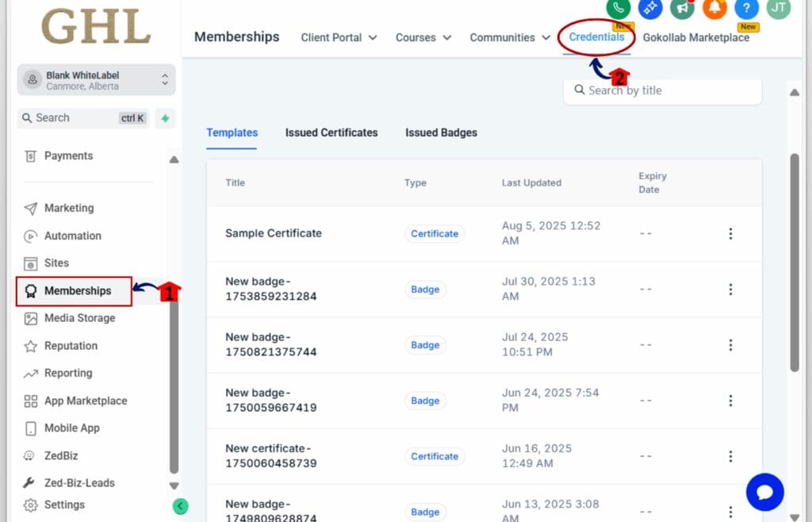Screen dimensions: 812x522
Task: Click the Title column header
Action: tap(235, 182)
